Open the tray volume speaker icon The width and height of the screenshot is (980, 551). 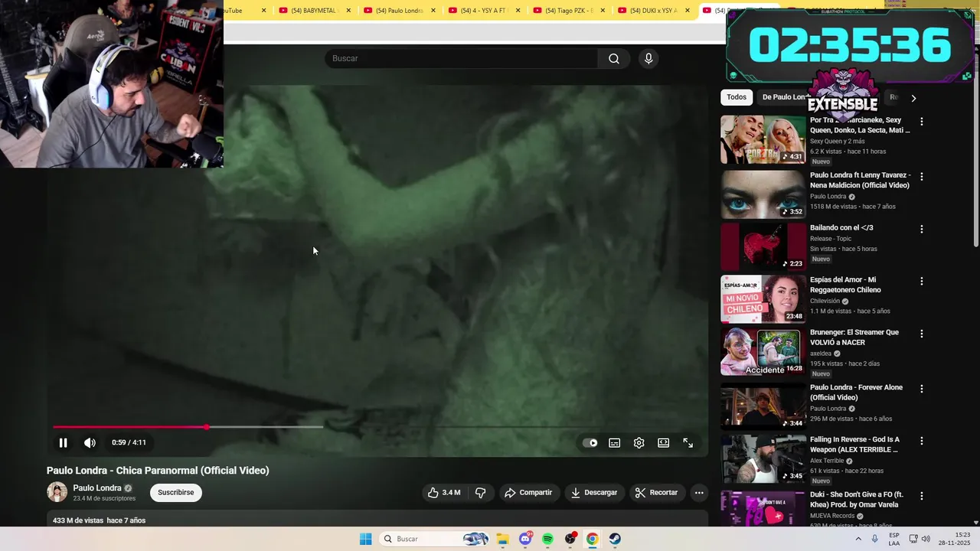click(x=926, y=539)
